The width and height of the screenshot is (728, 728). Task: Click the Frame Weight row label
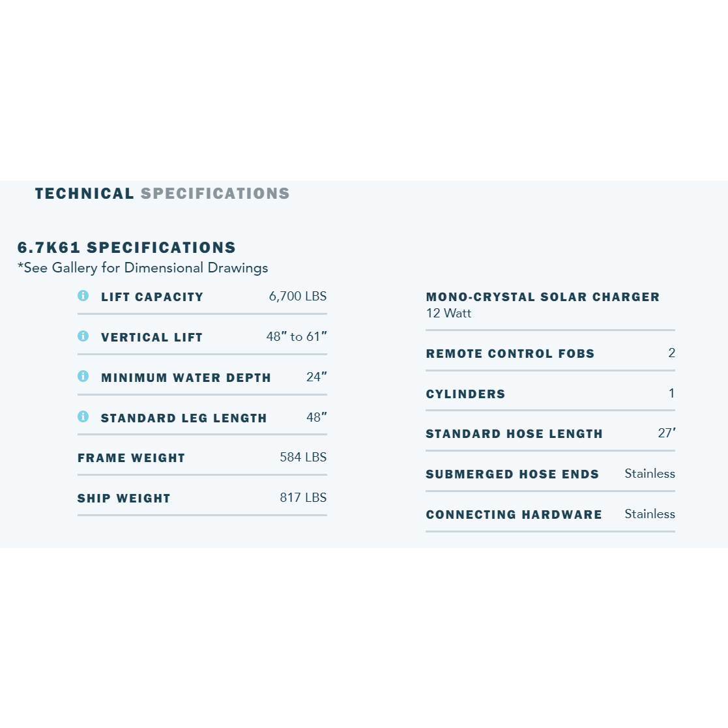pos(132,458)
